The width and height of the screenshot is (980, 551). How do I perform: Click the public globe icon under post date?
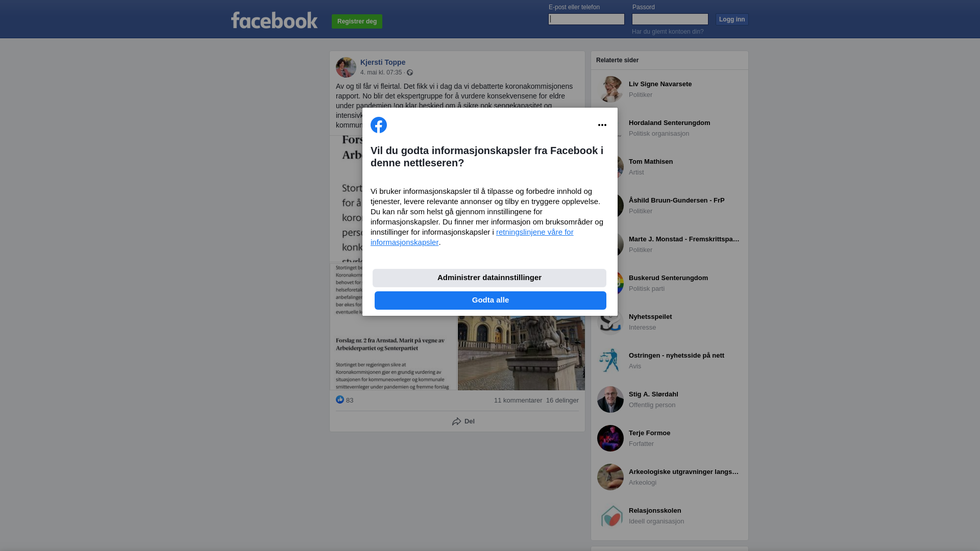coord(410,72)
